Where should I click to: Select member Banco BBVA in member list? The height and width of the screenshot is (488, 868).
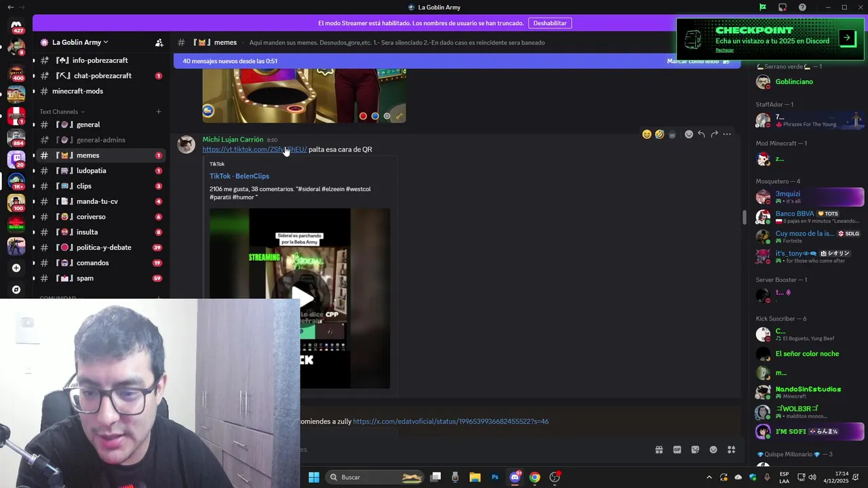click(x=810, y=217)
